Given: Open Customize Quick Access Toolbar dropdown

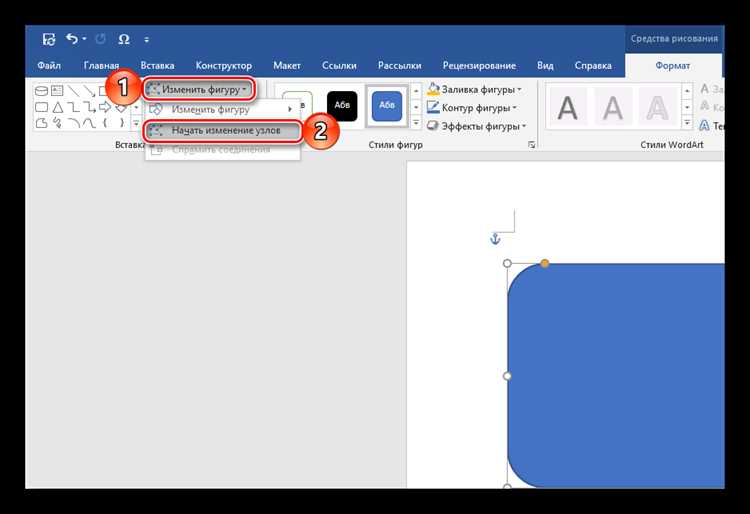Looking at the screenshot, I should click(146, 40).
